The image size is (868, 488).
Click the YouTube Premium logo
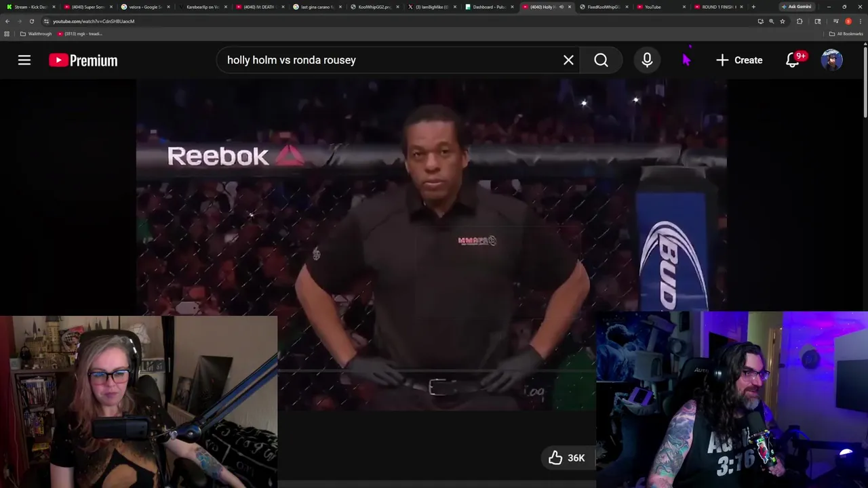(83, 60)
